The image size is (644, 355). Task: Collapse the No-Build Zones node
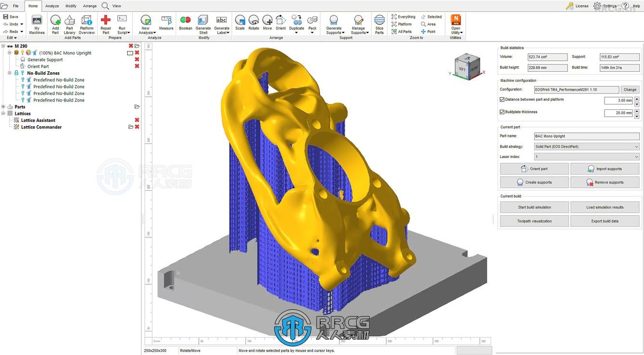point(10,73)
